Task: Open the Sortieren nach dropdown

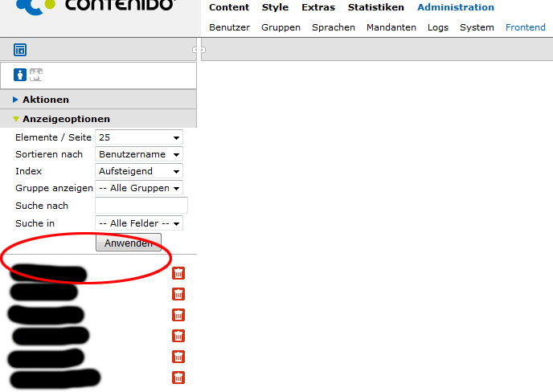Action: (x=138, y=154)
